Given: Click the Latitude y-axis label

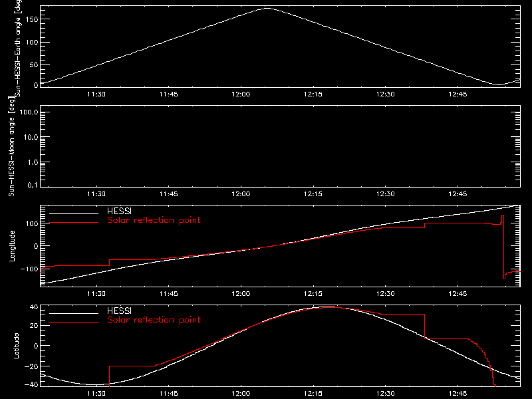Looking at the screenshot, I should click(16, 346).
